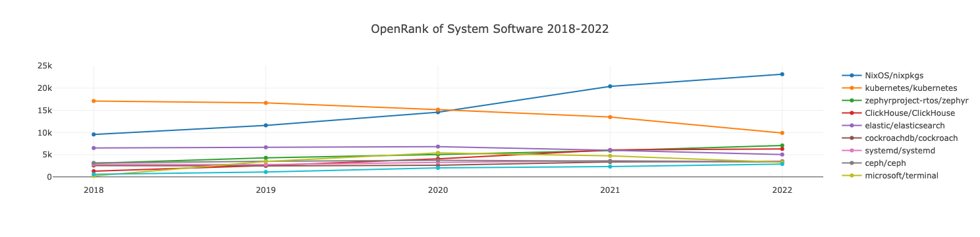980x237 pixels.
Task: Select the cyan line marker at 2020
Action: click(x=438, y=168)
